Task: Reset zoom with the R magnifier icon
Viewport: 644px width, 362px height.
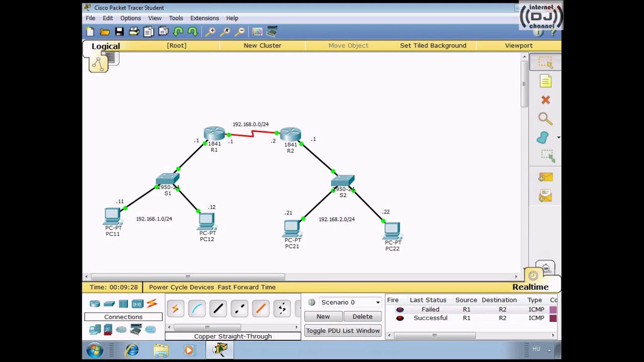Action: [x=225, y=32]
